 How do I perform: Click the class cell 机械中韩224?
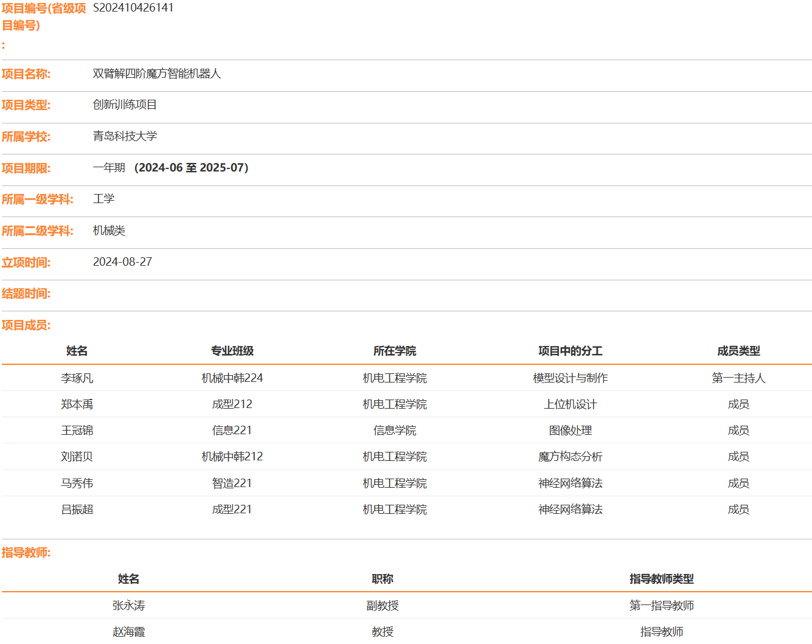232,378
